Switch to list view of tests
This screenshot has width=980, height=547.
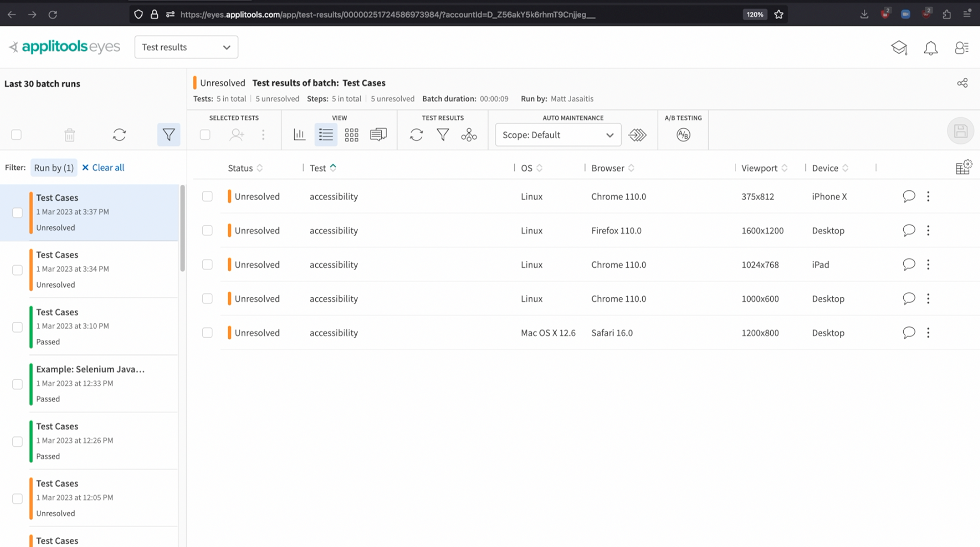(325, 135)
